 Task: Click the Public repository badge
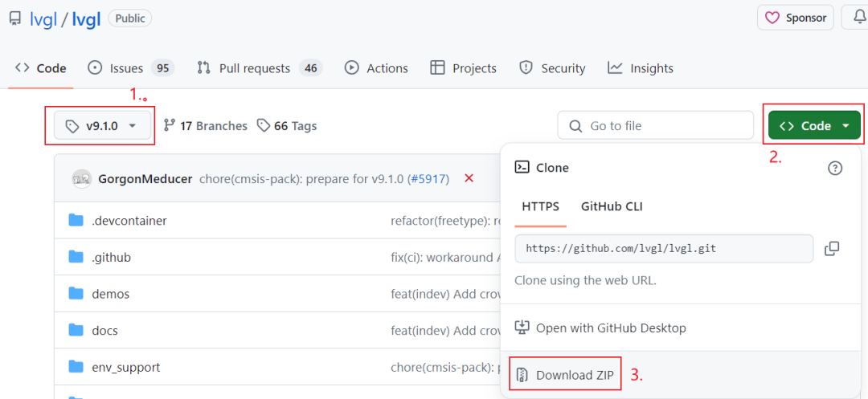[130, 18]
